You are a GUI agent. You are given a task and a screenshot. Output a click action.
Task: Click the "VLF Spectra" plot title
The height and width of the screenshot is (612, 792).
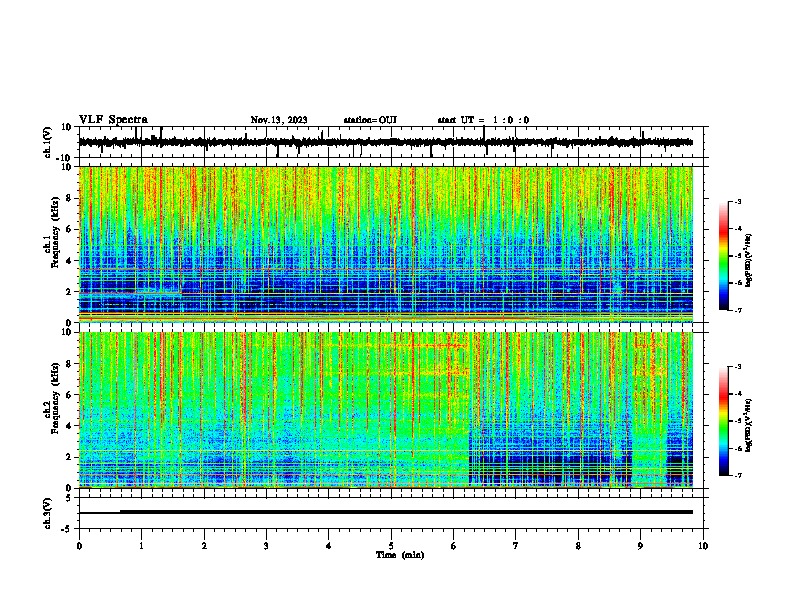[x=113, y=120]
